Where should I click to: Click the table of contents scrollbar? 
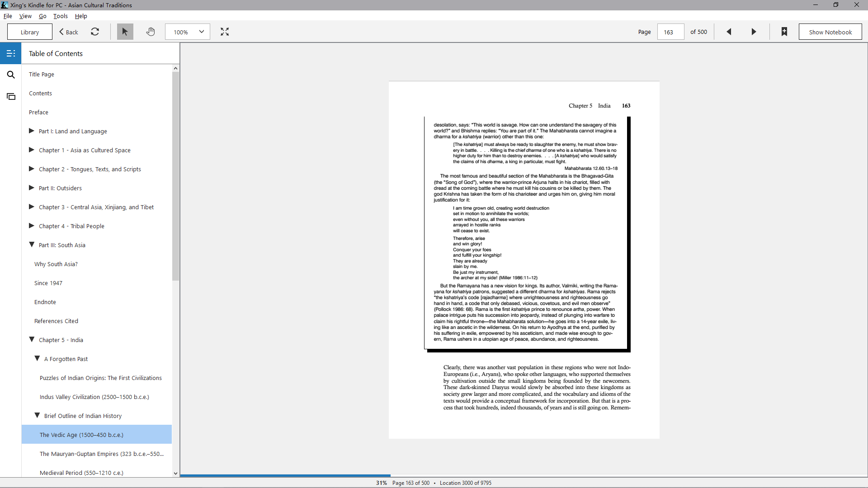click(175, 176)
